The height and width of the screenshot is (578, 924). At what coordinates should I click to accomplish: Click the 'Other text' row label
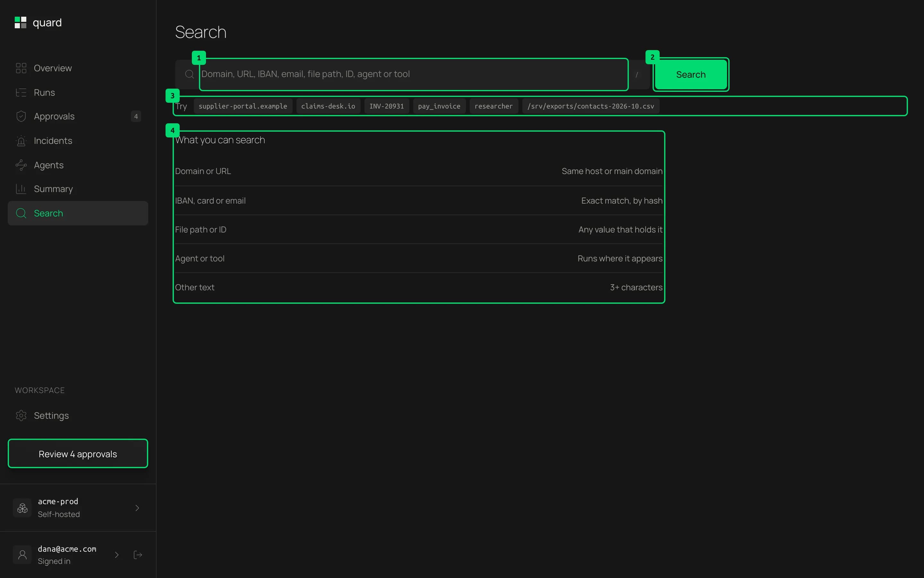(194, 287)
